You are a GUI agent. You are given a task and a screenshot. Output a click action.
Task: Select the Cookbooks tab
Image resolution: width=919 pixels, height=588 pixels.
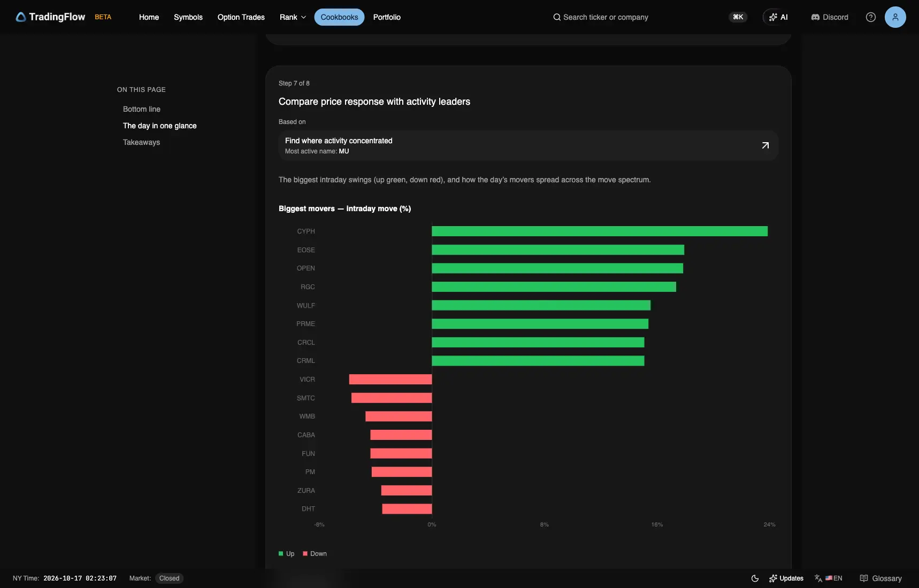coord(340,17)
